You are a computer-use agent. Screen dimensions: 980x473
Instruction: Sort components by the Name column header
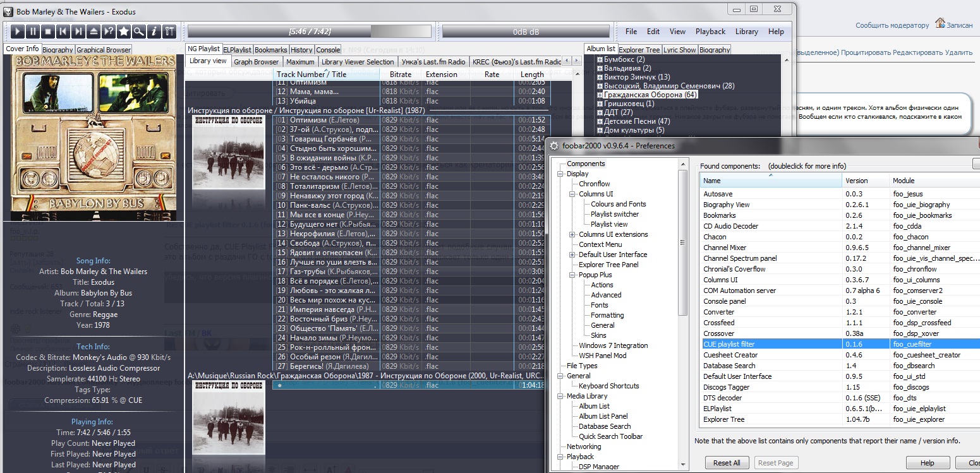click(x=771, y=181)
